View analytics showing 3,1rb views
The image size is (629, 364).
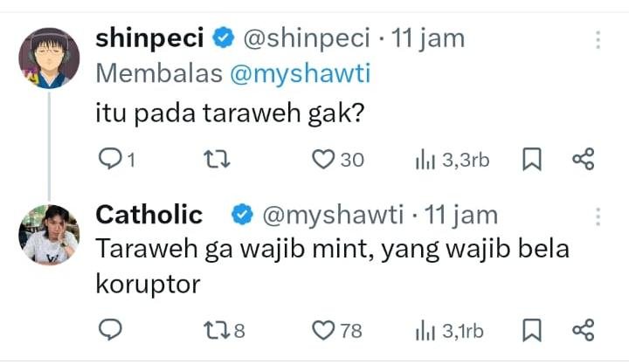[425, 330]
